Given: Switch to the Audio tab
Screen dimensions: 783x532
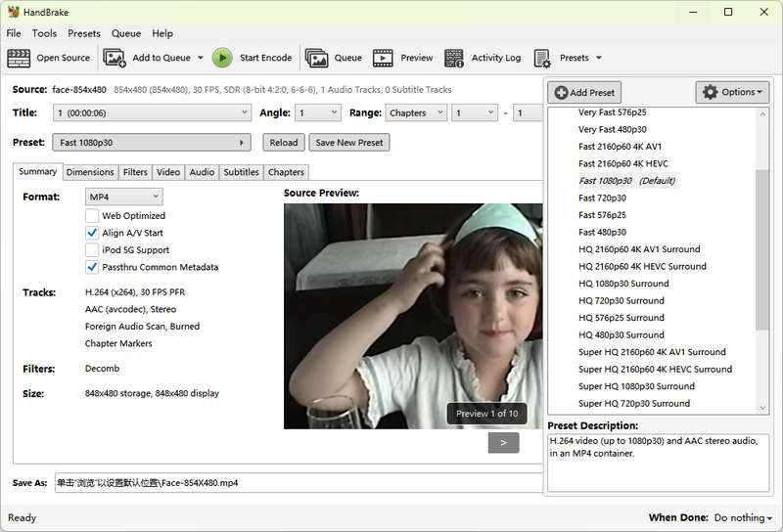Looking at the screenshot, I should point(202,172).
